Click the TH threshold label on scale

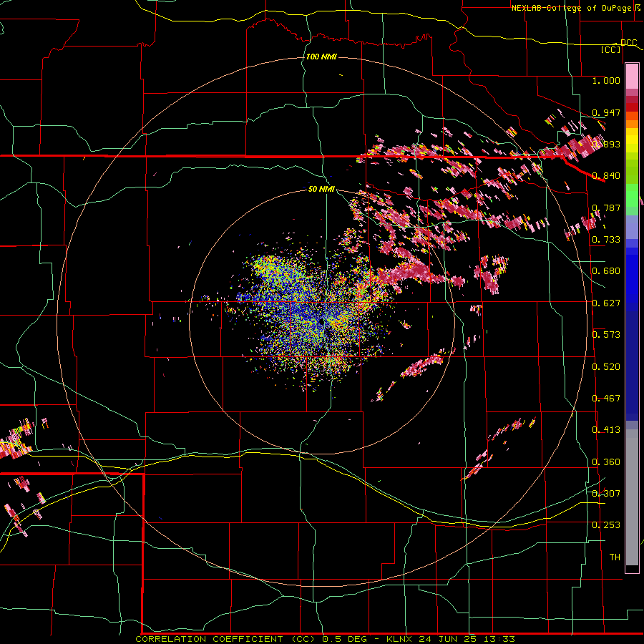click(615, 557)
